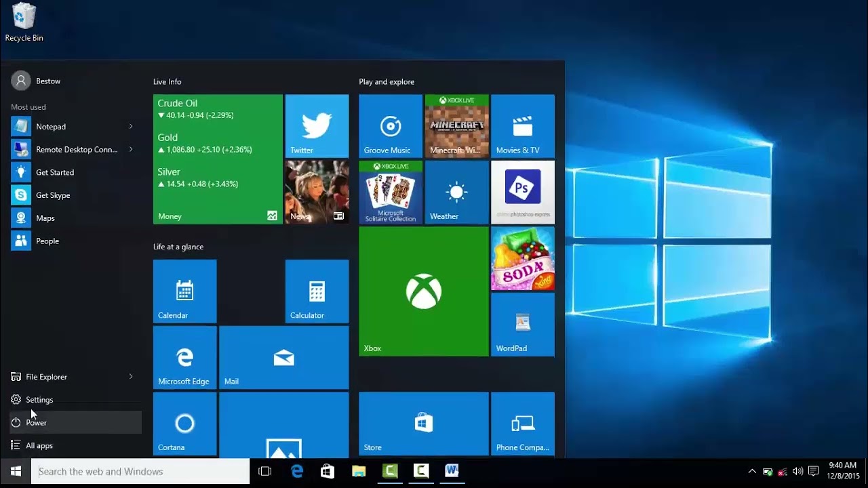The image size is (868, 488).
Task: Click the Search the web and Windows box
Action: click(140, 472)
